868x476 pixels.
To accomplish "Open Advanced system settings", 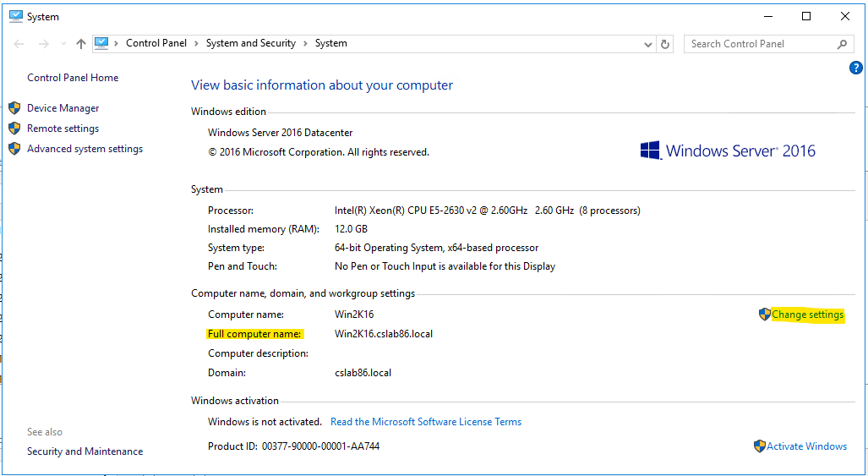I will (85, 148).
